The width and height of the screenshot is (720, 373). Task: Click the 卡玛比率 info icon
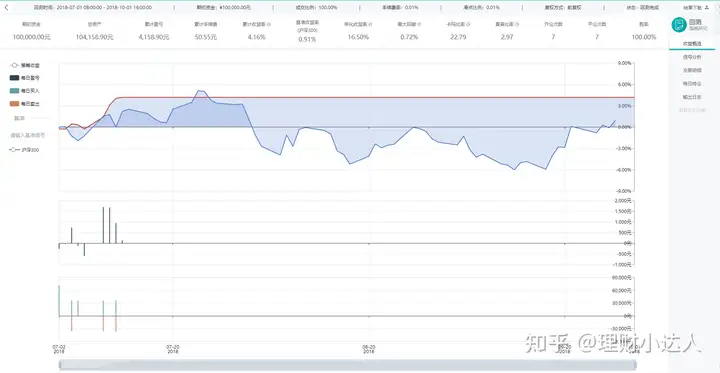(x=469, y=24)
